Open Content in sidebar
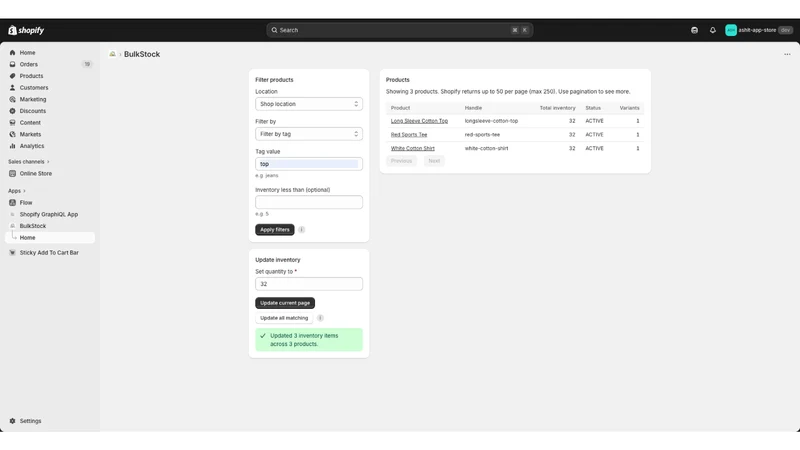The height and width of the screenshot is (450, 800). 30,122
